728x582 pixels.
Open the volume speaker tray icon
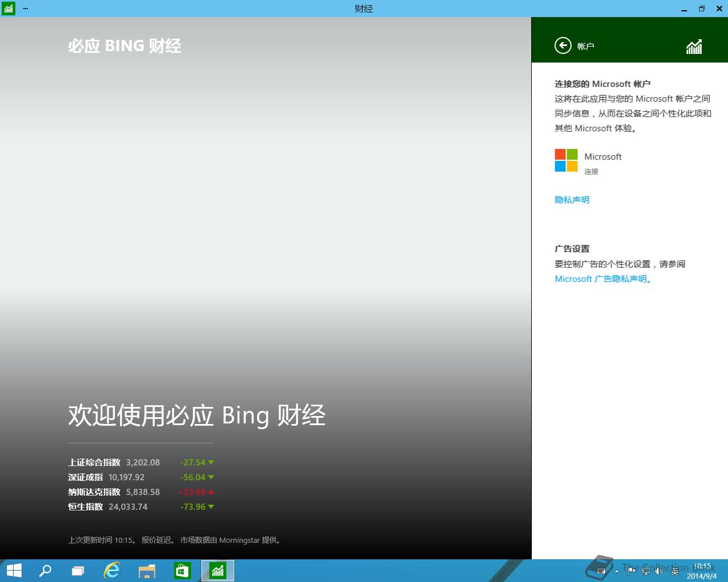pos(660,571)
